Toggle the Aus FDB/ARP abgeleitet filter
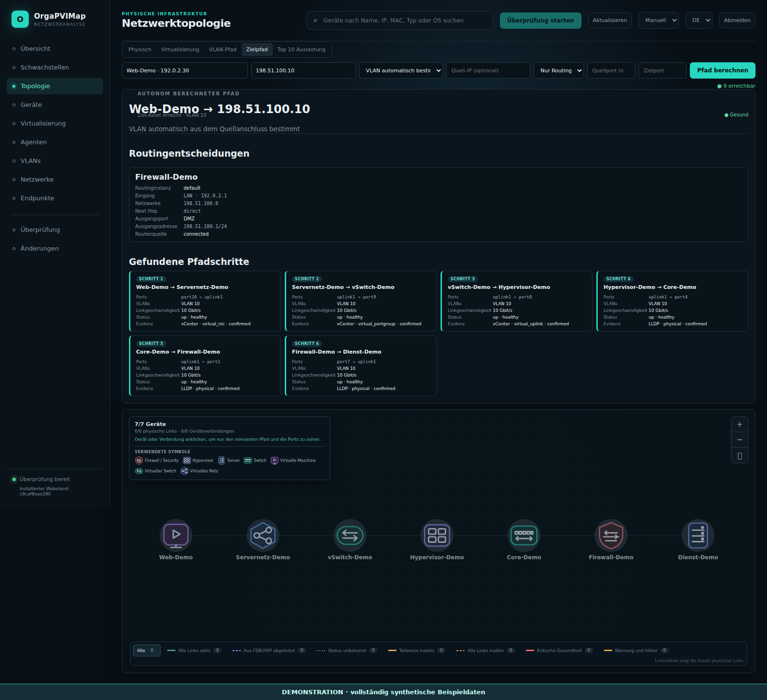This screenshot has width=767, height=700. 269,650
